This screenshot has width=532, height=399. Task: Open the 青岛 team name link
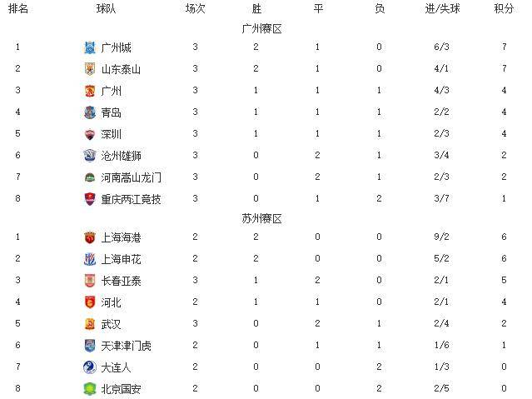pos(111,112)
